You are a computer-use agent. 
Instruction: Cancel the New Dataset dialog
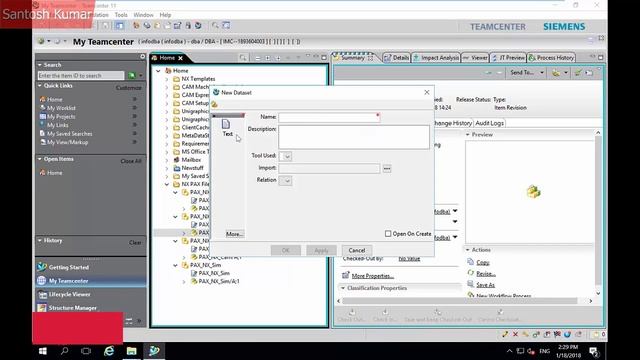coord(357,250)
